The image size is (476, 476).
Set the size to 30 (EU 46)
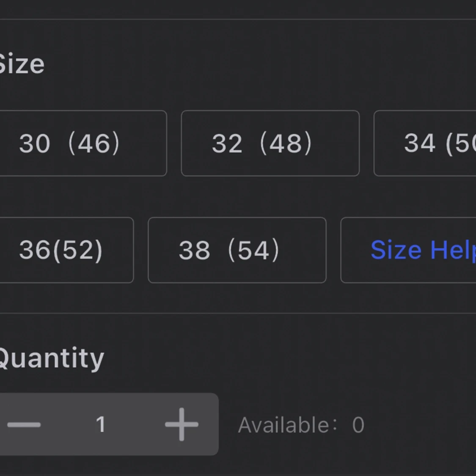click(70, 143)
